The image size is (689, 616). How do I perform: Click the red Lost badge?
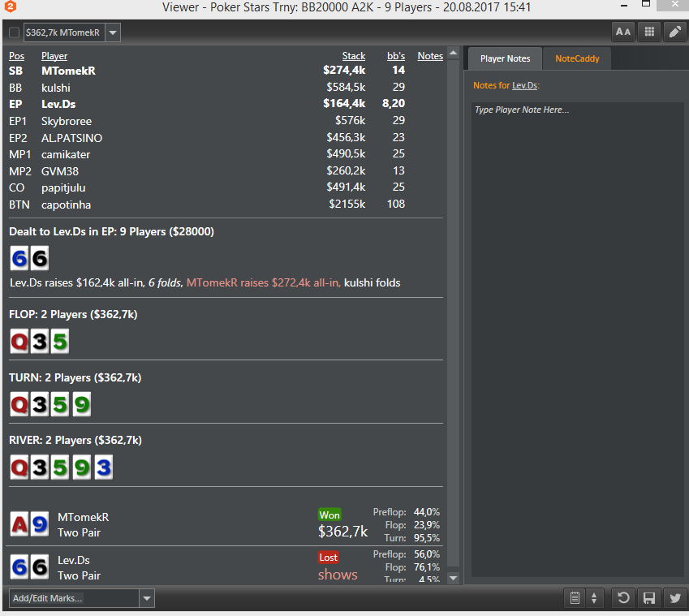pyautogui.click(x=328, y=558)
